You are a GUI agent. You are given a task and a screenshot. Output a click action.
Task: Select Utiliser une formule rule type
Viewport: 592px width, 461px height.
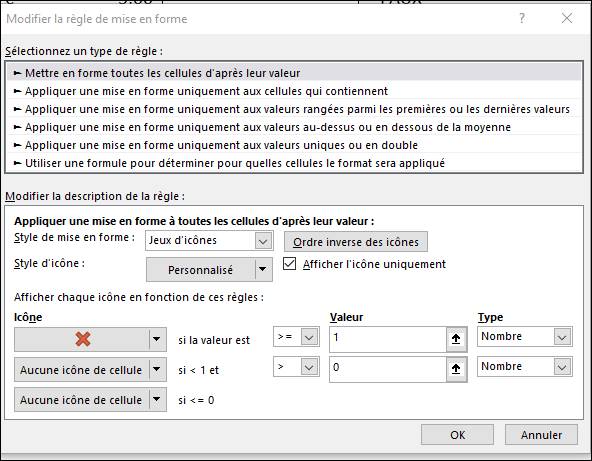click(294, 163)
